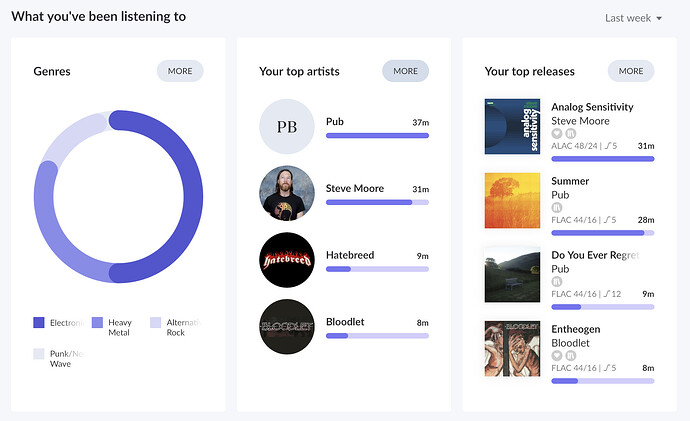
Task: Select Punk/New Wave legend swatch
Action: tap(39, 354)
